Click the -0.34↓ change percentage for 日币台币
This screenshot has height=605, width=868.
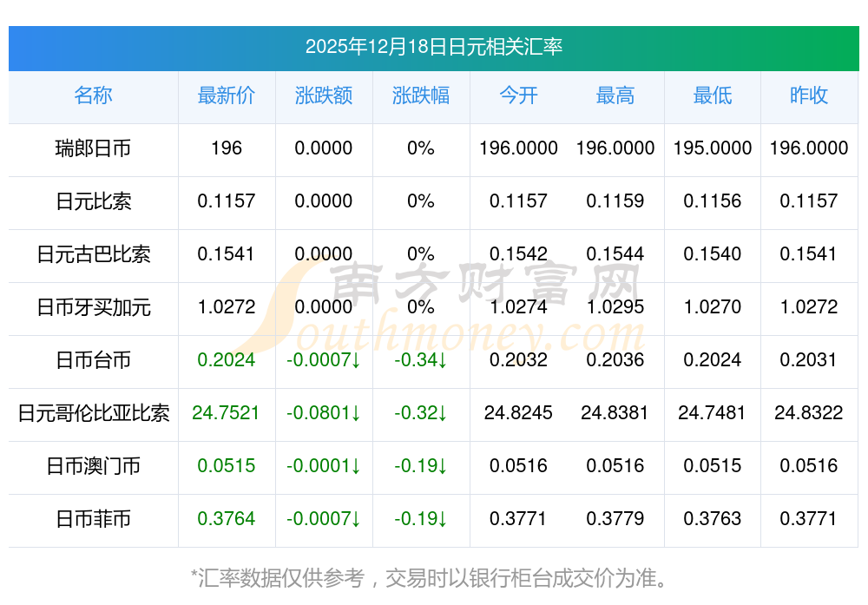click(x=421, y=360)
